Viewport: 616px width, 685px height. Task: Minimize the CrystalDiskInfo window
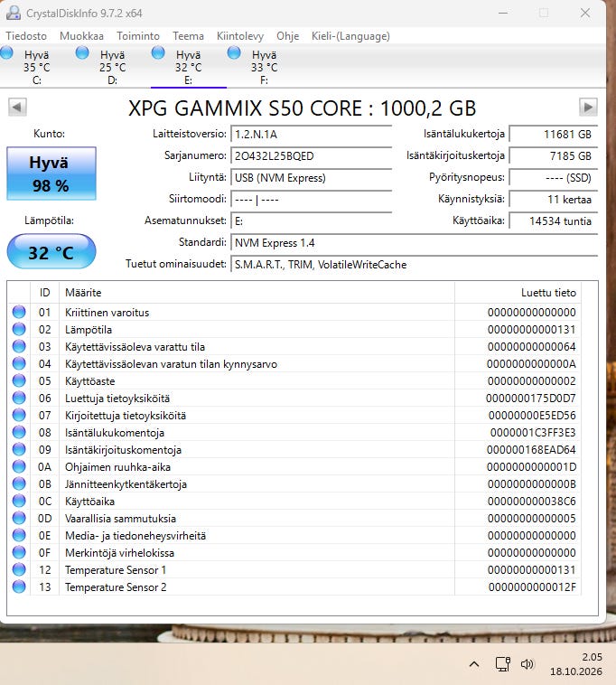[503, 14]
